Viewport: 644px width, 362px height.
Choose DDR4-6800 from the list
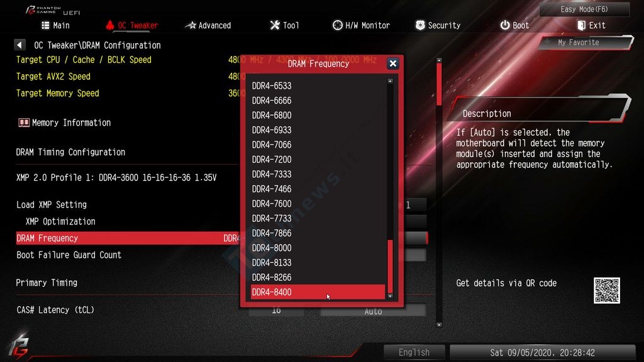click(x=318, y=116)
